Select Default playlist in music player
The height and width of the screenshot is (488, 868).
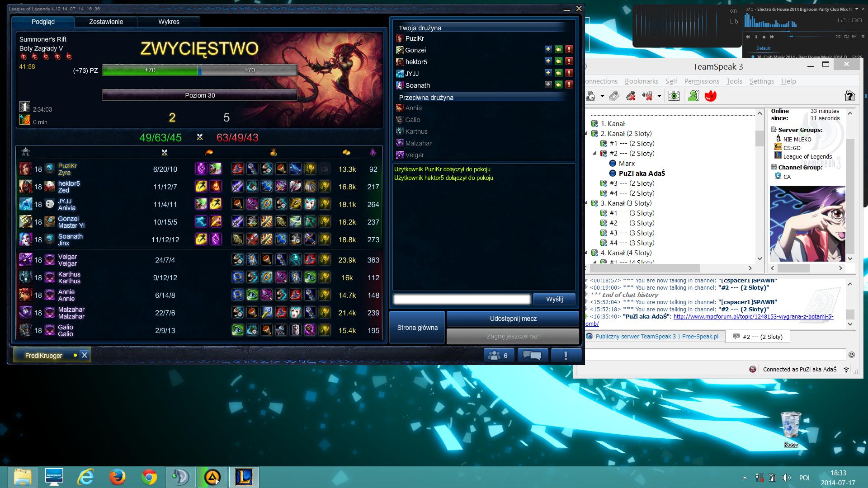point(764,48)
